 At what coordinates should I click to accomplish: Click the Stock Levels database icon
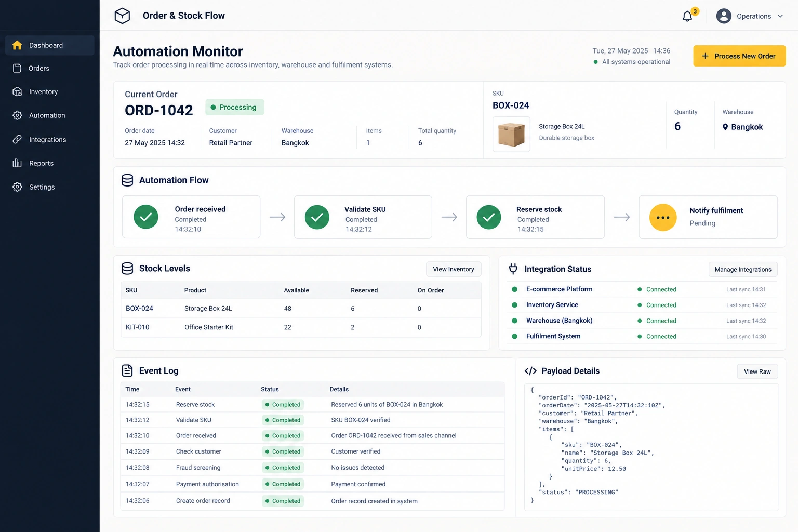click(127, 268)
